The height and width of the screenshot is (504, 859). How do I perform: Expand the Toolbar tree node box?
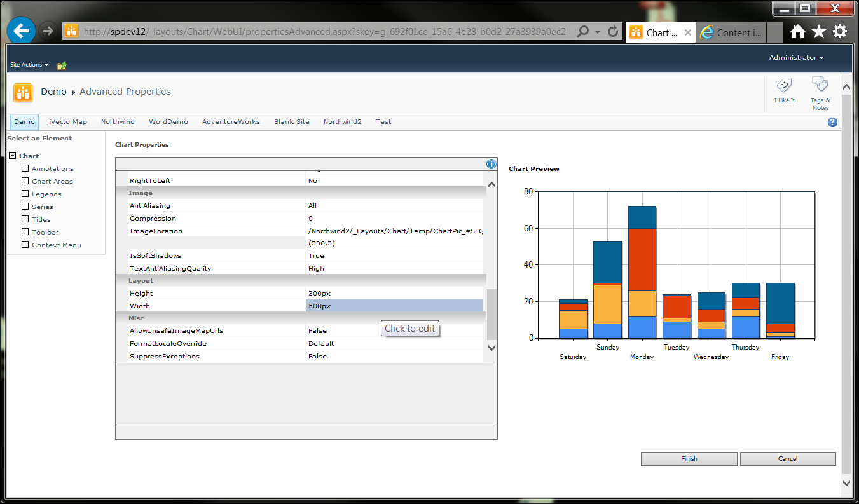coord(25,232)
